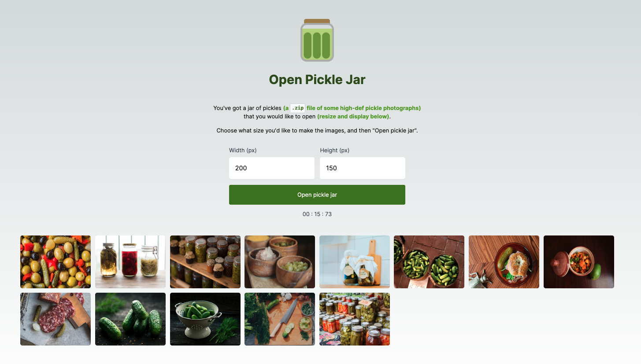Open the mixed olives and pickles thumbnail
641x364 pixels.
56,262
